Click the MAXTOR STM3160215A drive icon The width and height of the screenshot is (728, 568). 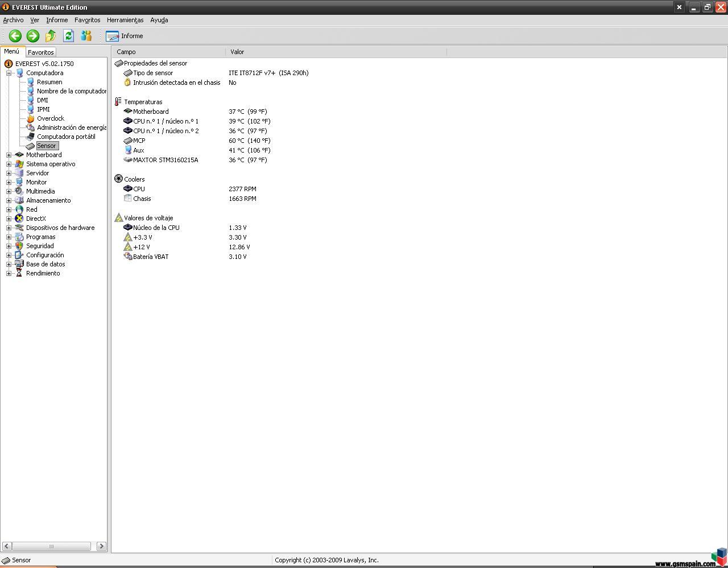(x=127, y=160)
